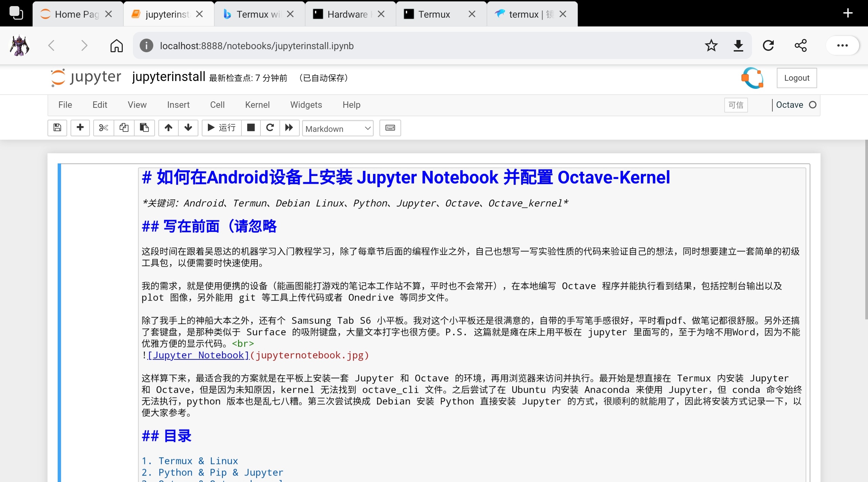Viewport: 868px width, 482px height.
Task: Cut selected cells with the scissors icon
Action: click(x=103, y=128)
